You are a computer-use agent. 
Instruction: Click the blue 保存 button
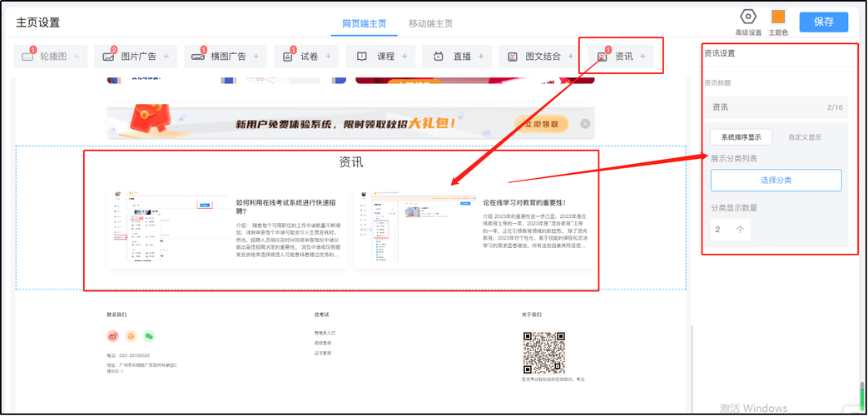point(823,22)
